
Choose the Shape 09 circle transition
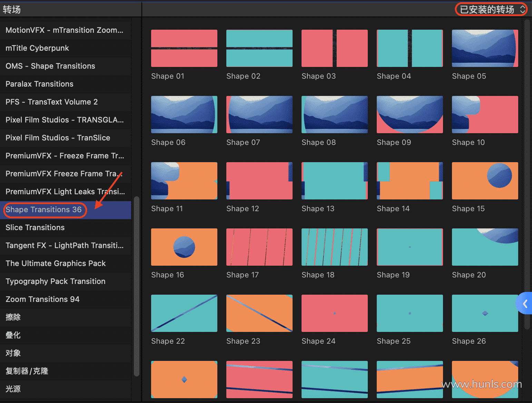[x=410, y=115]
